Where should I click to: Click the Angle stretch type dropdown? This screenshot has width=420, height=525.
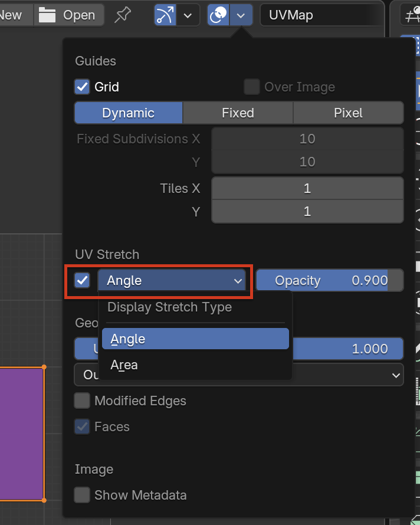point(175,281)
